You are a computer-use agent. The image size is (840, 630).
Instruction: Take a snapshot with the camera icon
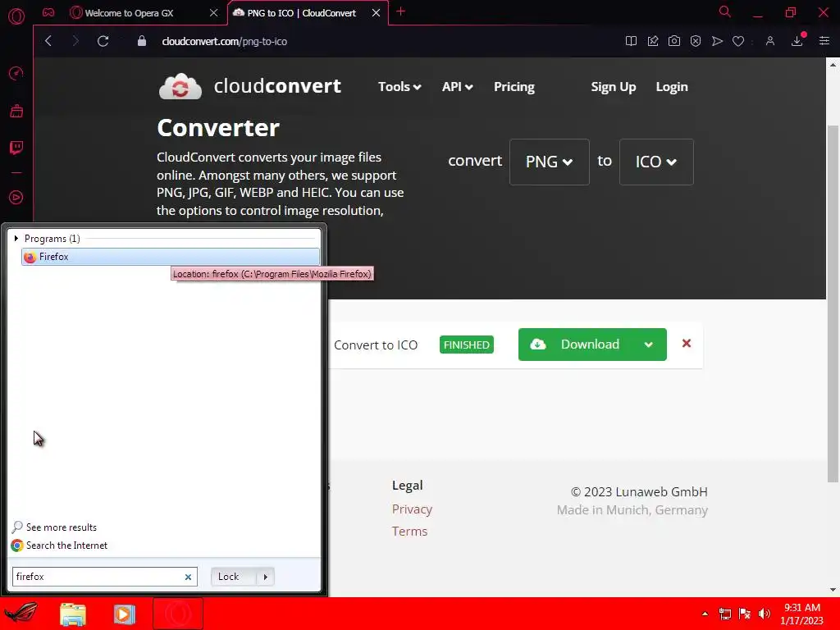tap(674, 41)
